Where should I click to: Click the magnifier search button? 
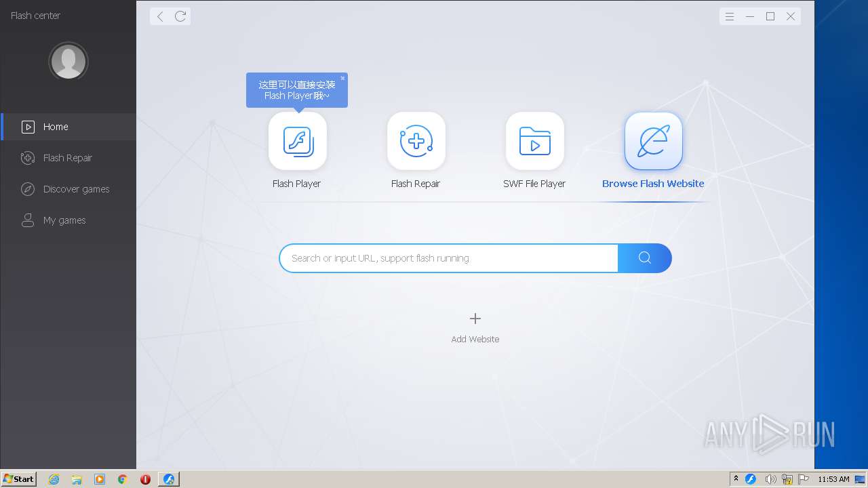645,258
